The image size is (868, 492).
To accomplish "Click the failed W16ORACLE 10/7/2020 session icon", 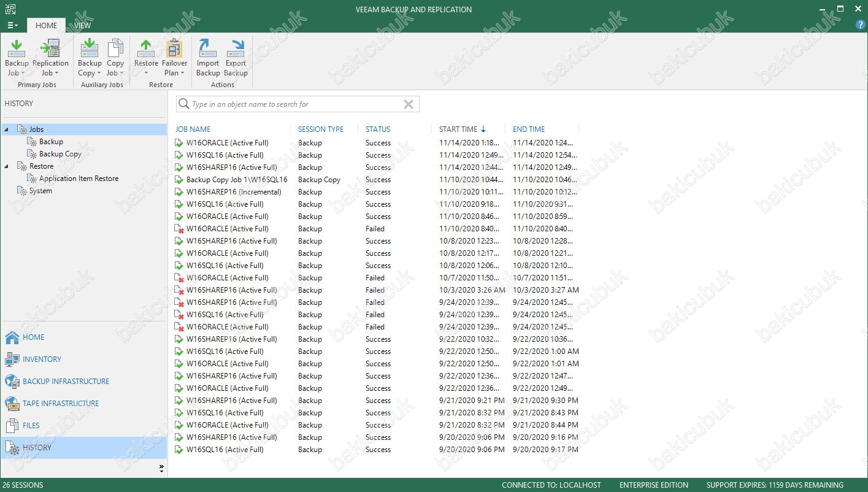I will tap(179, 278).
